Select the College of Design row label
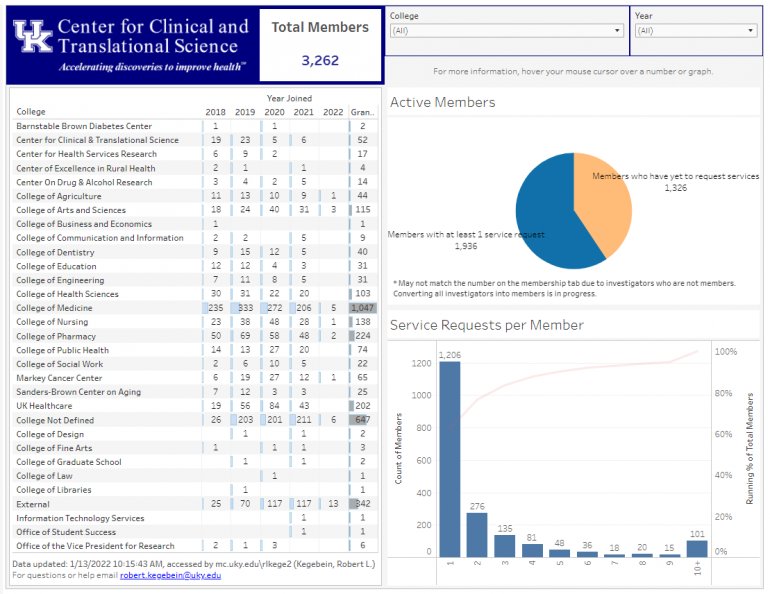 50,434
